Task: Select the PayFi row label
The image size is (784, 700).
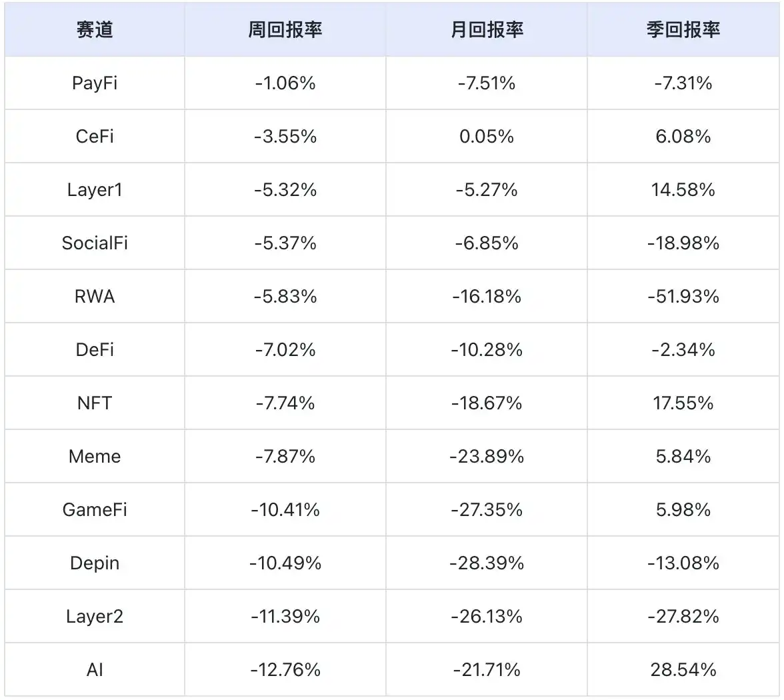Action: [x=95, y=83]
